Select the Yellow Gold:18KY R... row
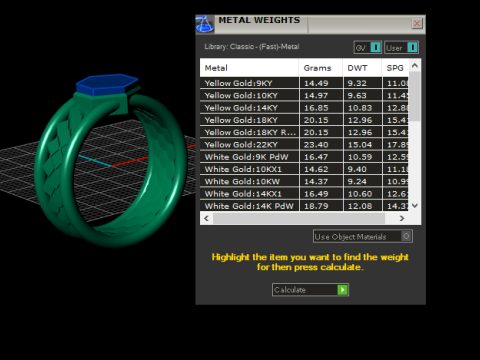480x360 pixels. click(x=304, y=132)
